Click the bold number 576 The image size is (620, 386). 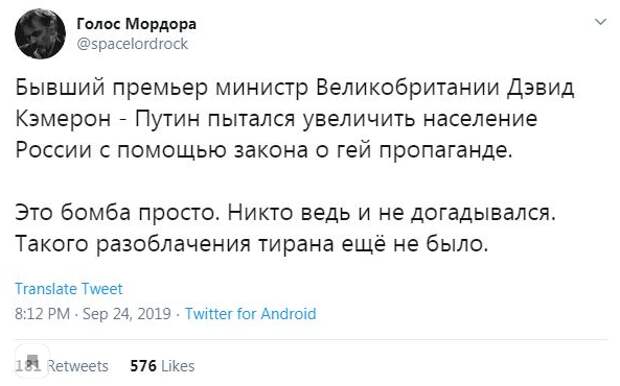click(144, 366)
